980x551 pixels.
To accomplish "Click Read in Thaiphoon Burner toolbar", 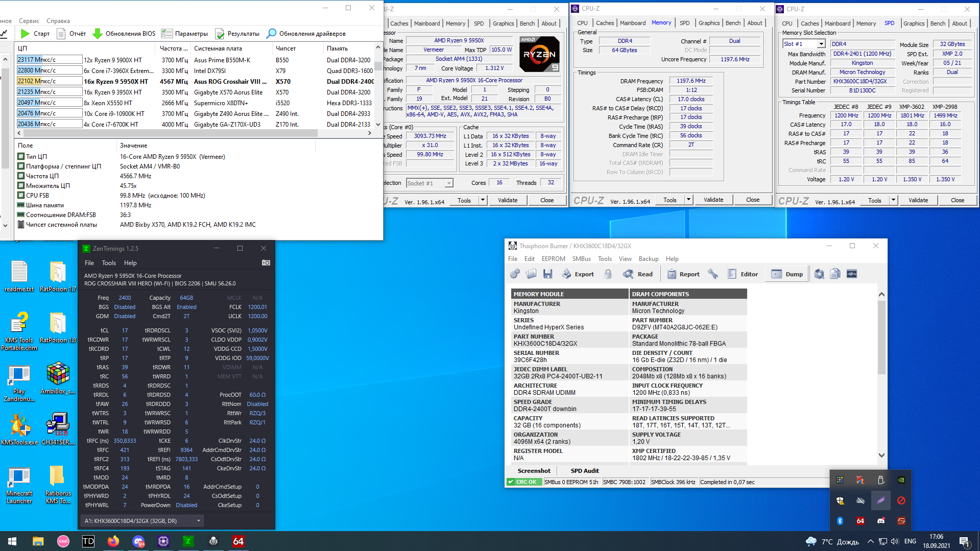I will 637,274.
